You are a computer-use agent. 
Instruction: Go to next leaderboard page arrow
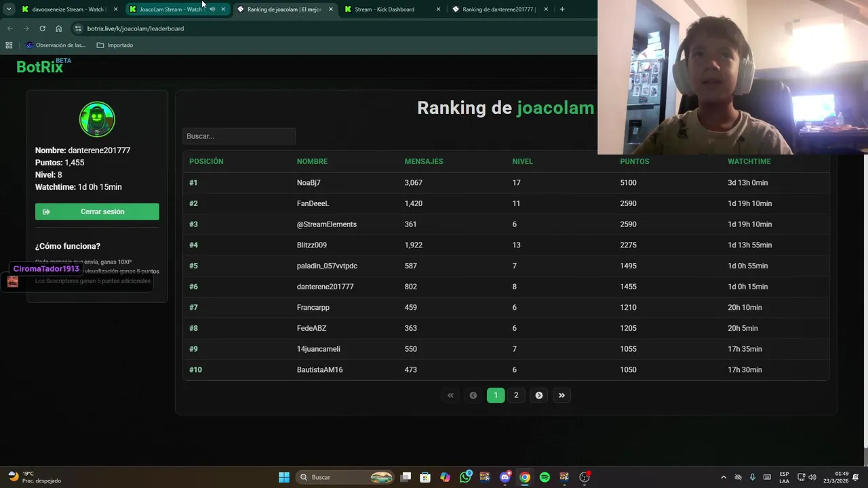click(539, 395)
